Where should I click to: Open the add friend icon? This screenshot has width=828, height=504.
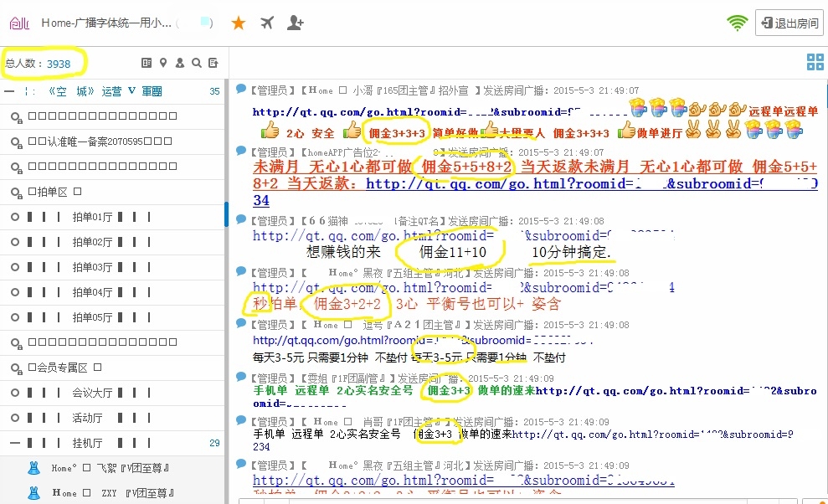[295, 23]
